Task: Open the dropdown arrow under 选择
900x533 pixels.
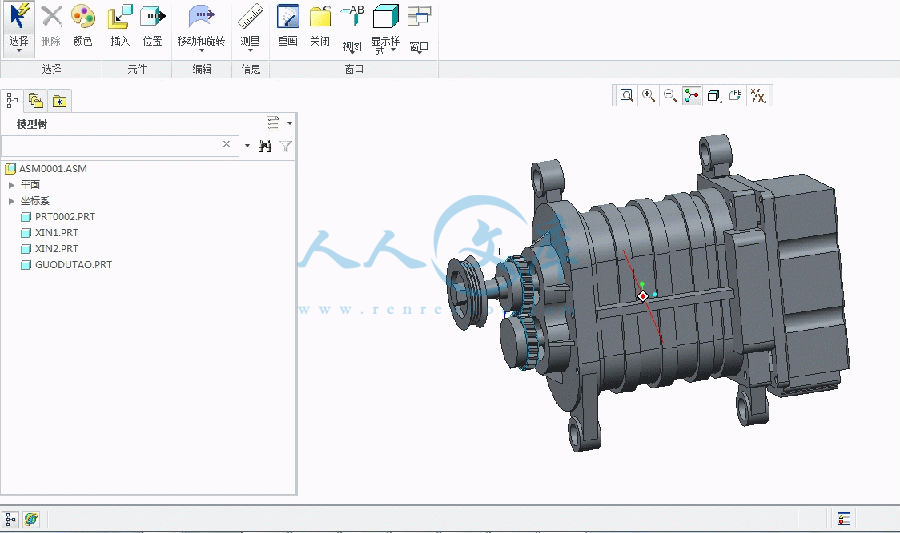Action: click(19, 51)
